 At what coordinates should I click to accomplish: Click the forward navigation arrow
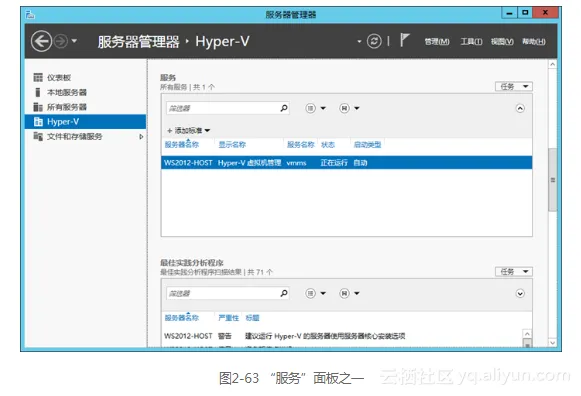[61, 41]
